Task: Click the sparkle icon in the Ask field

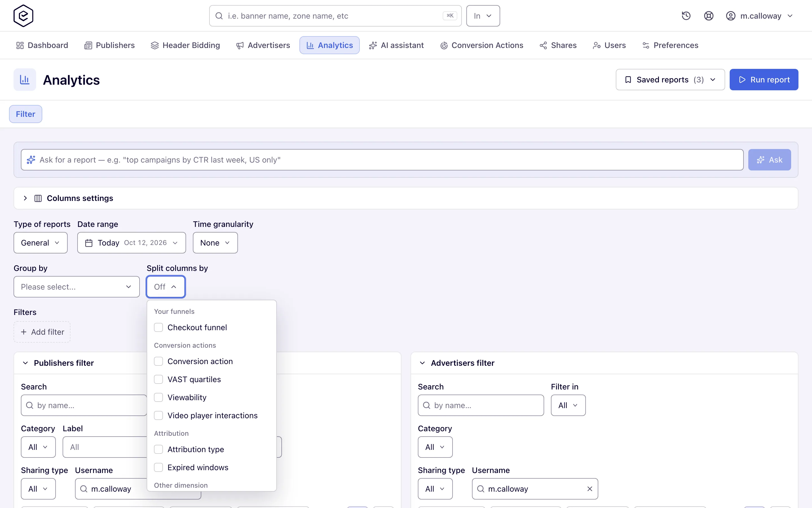Action: (x=31, y=159)
